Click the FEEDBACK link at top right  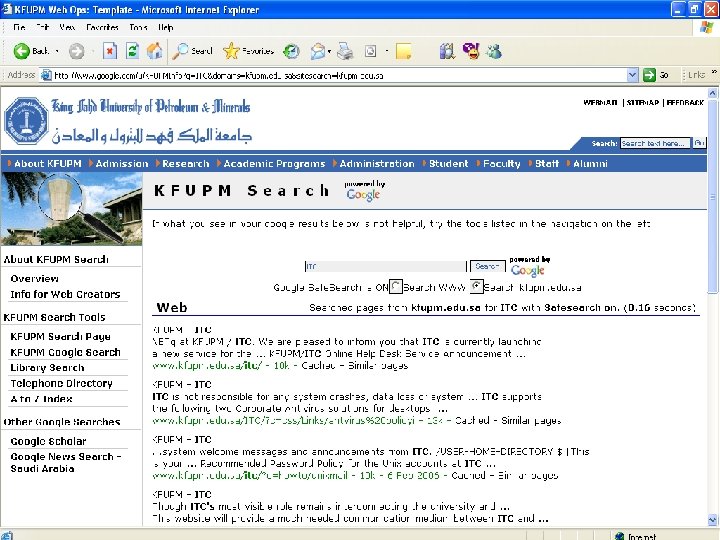[x=685, y=102]
